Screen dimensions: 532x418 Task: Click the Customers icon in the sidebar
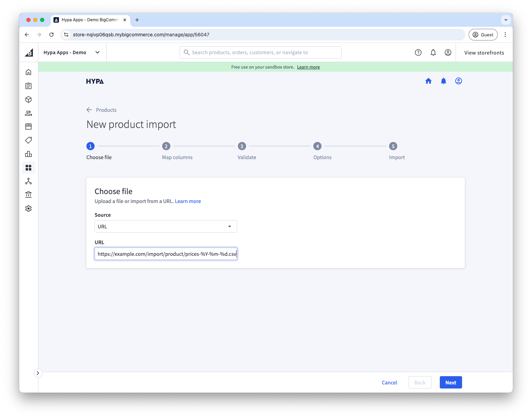pyautogui.click(x=28, y=113)
